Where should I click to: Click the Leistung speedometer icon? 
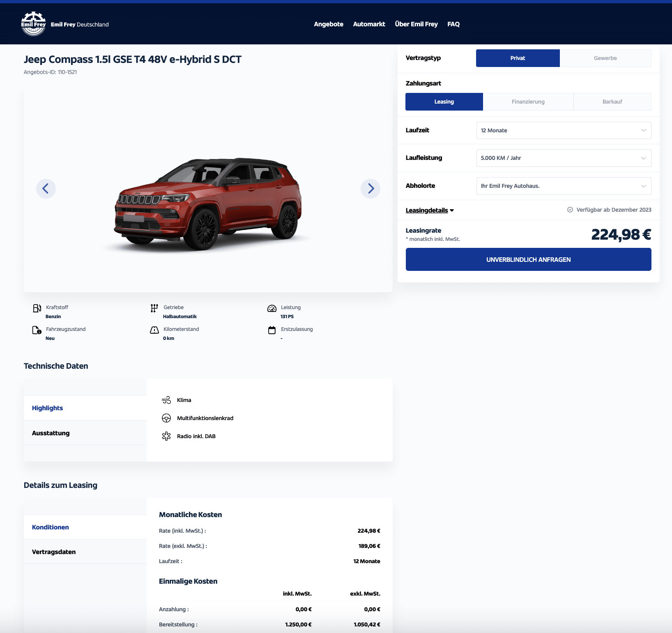pos(272,308)
